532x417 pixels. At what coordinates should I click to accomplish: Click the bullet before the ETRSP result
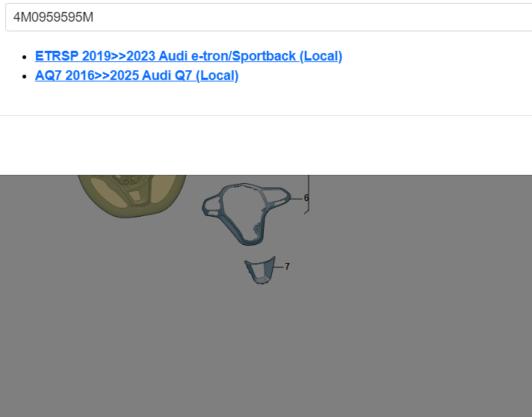(24, 57)
